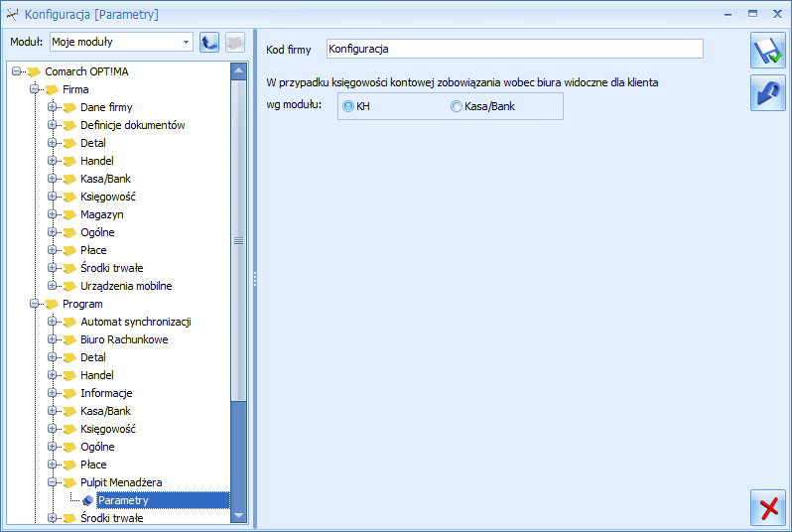Select Detal under Firma
Viewport: 792px width, 532px height.
tap(93, 143)
